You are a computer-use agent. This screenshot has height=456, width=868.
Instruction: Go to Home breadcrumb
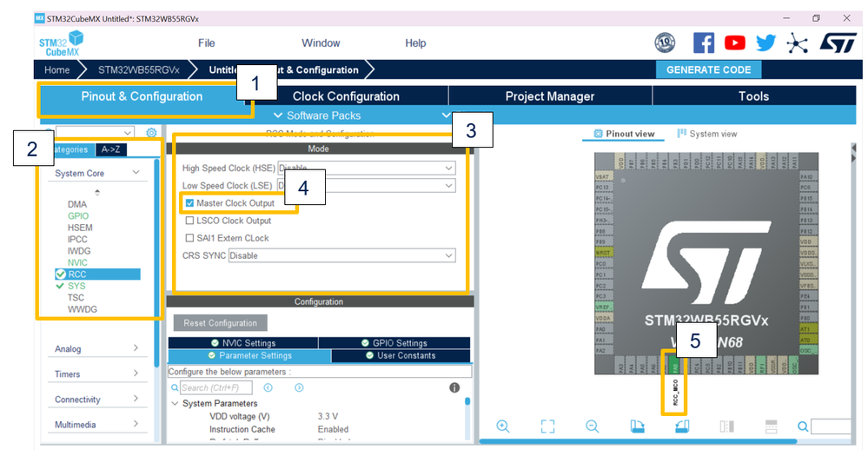(57, 70)
